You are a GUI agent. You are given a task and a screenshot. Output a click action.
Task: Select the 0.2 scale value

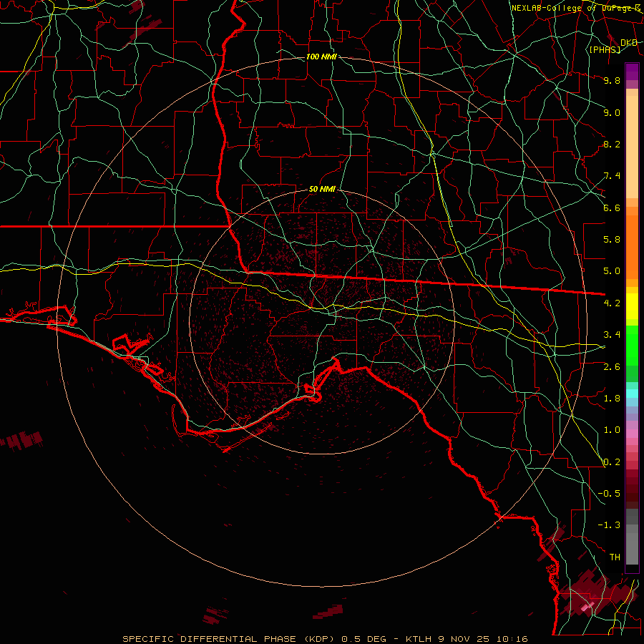(612, 462)
